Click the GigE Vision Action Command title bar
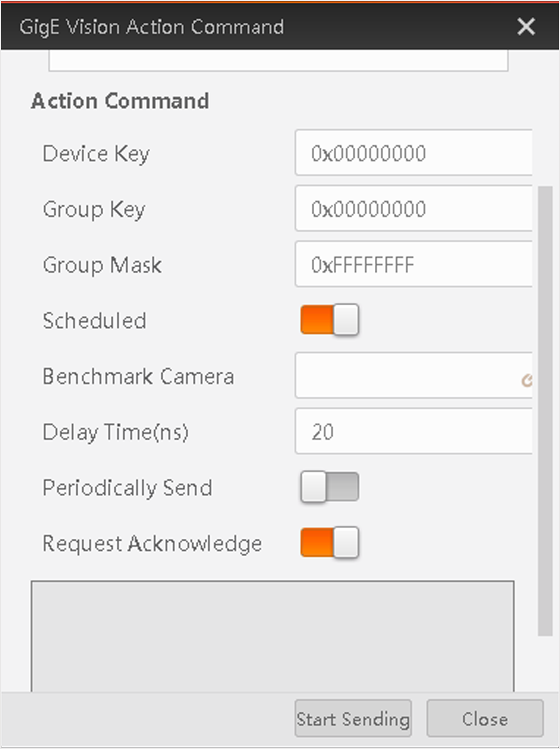 (x=235, y=27)
